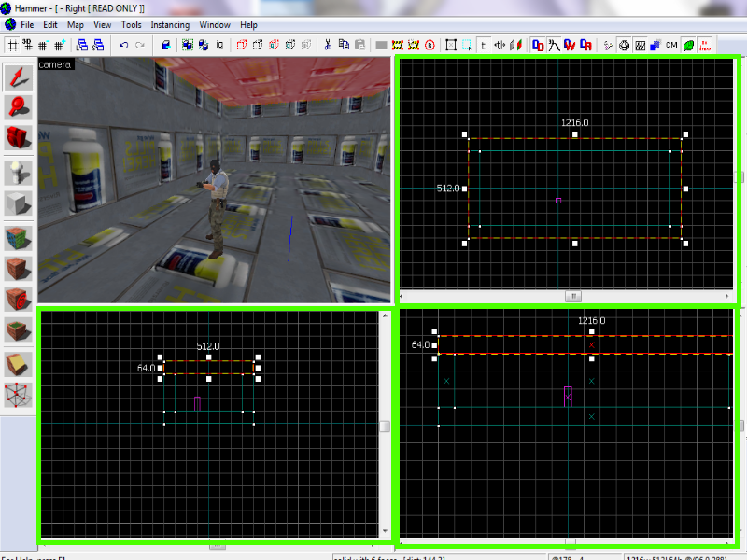Click up arrow of front view scrollbar
747x560 pixels.
coord(385,315)
